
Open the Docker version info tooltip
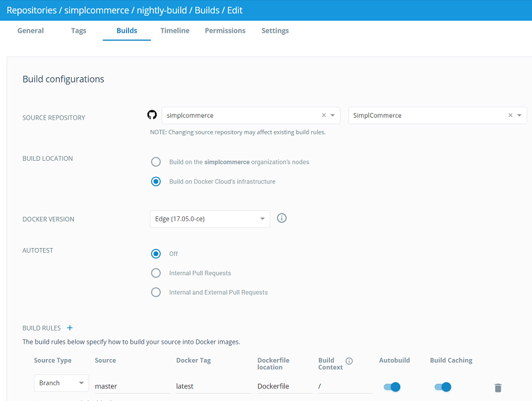pos(281,217)
